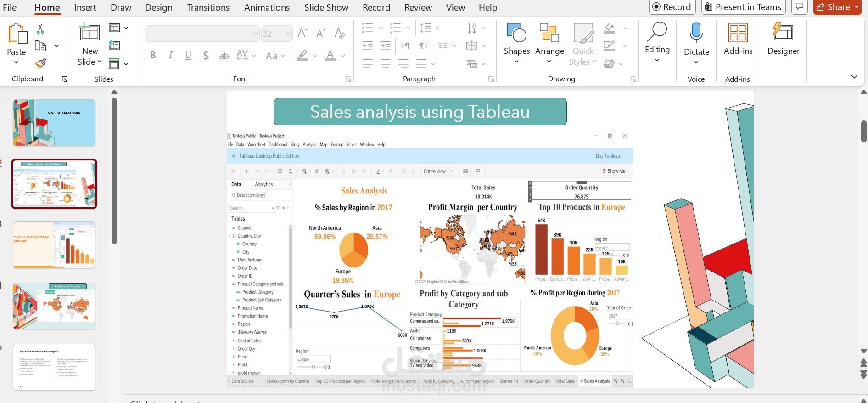
Task: Open the Share button dropdown
Action: pyautogui.click(x=857, y=7)
